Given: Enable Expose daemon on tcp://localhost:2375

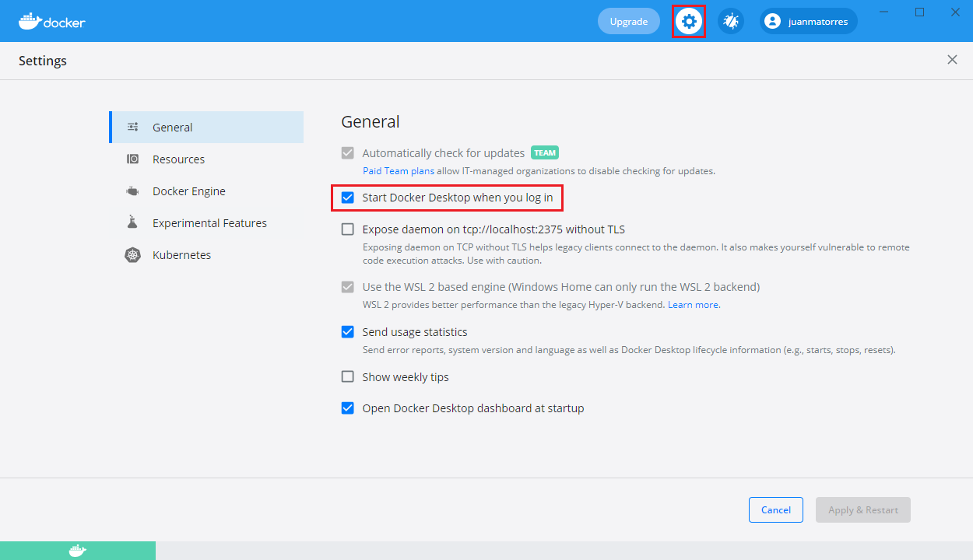Looking at the screenshot, I should [x=348, y=229].
